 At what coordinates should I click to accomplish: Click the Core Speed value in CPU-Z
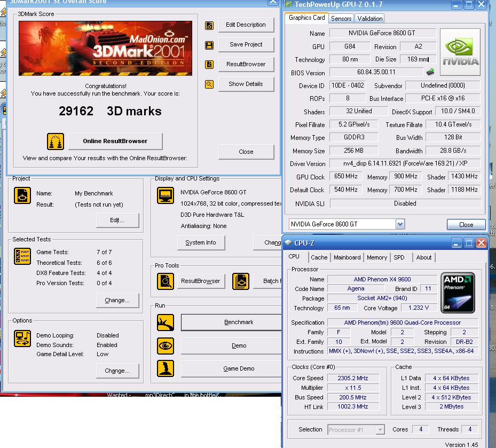353,378
